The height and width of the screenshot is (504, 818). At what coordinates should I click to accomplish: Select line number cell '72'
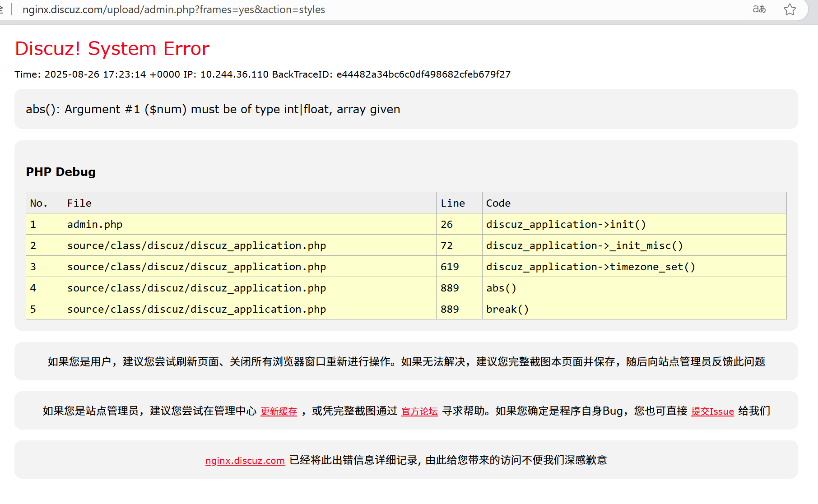point(459,245)
